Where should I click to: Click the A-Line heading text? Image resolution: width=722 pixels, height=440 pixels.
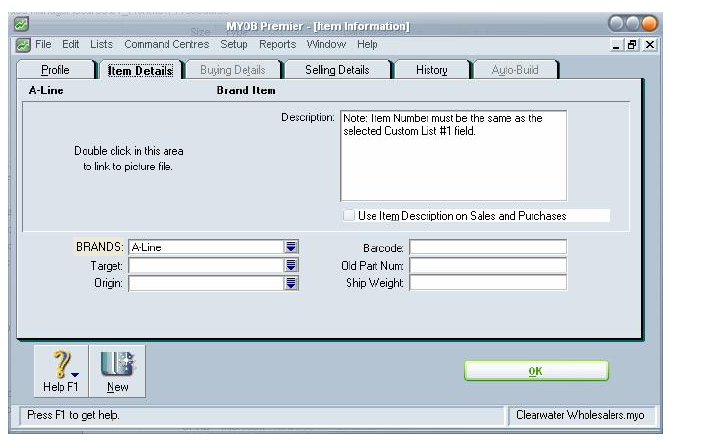[x=46, y=90]
